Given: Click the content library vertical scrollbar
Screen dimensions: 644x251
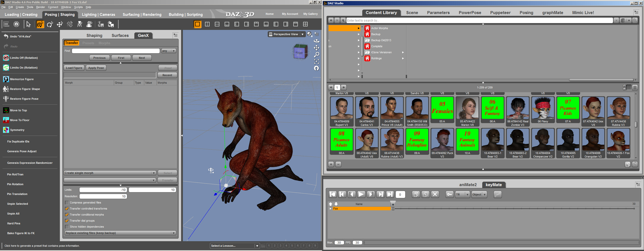Looking at the screenshot, I should 636,124.
